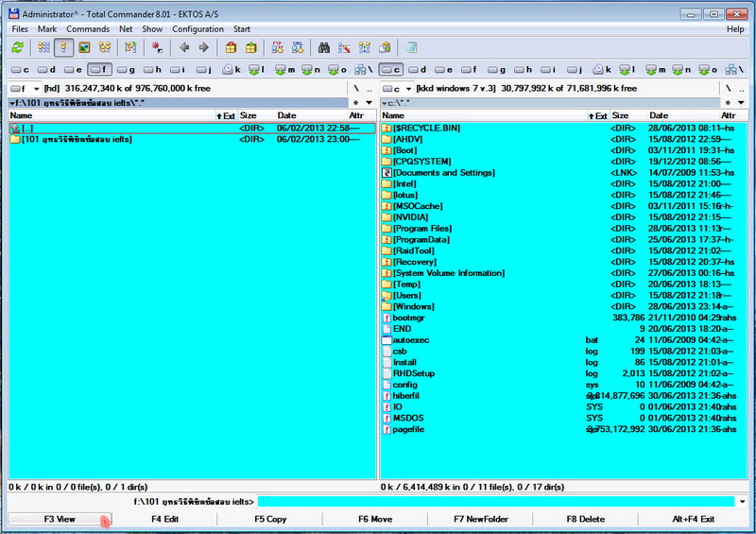This screenshot has height=534, width=756.
Task: Click the URL new FTP connection icon
Action: click(x=298, y=47)
